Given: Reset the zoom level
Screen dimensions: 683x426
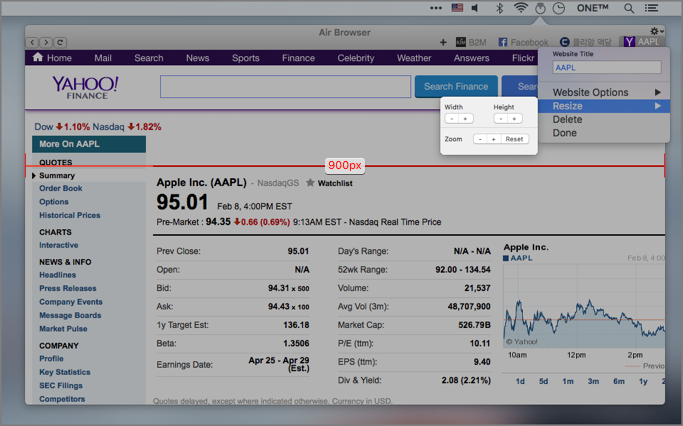Looking at the screenshot, I should [x=514, y=139].
